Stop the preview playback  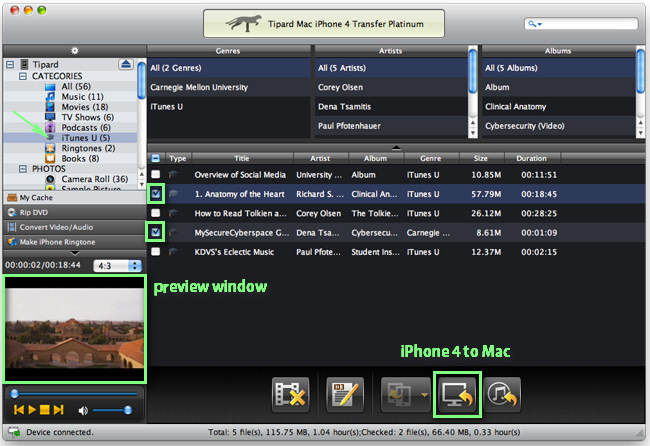(45, 410)
